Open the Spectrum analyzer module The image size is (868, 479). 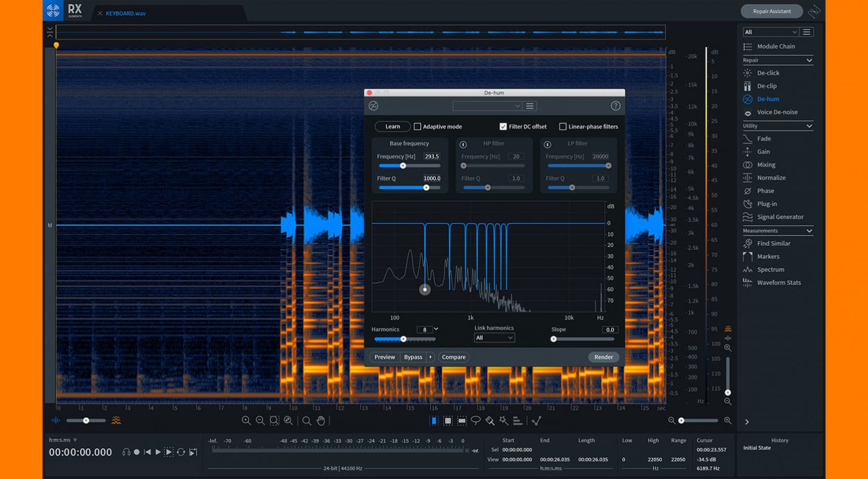(770, 269)
